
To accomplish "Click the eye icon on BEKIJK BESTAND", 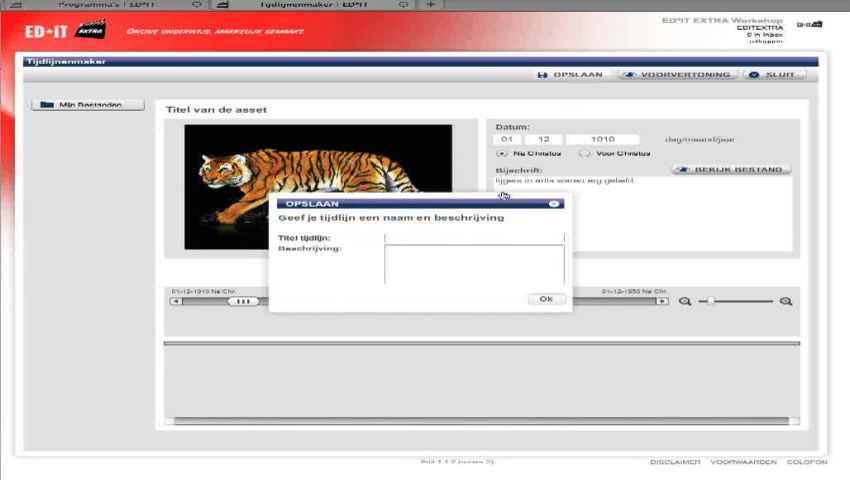I will coord(683,170).
